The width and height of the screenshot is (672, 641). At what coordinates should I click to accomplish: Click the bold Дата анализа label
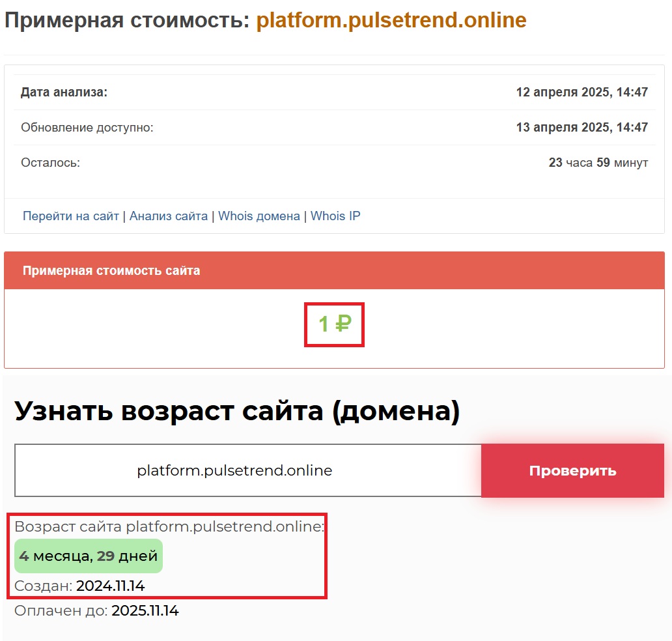point(64,93)
